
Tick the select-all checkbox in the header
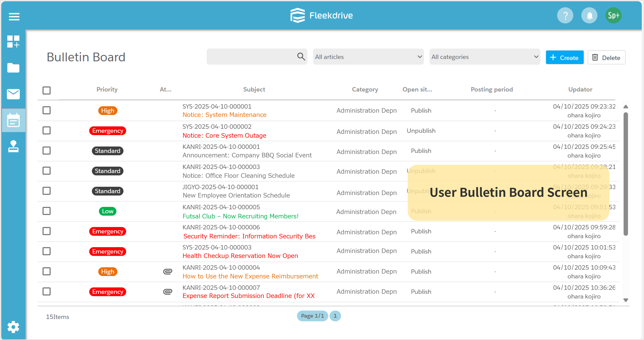[46, 90]
